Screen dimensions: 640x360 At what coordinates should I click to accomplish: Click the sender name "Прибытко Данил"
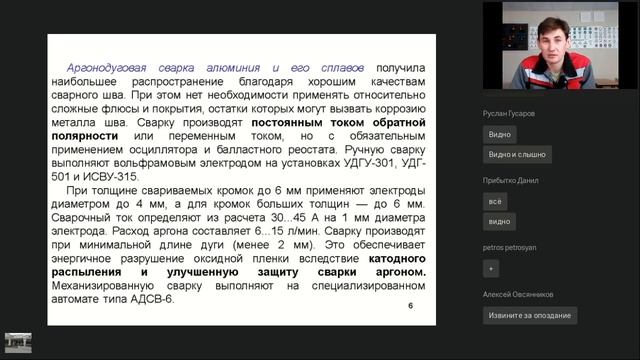click(x=510, y=180)
